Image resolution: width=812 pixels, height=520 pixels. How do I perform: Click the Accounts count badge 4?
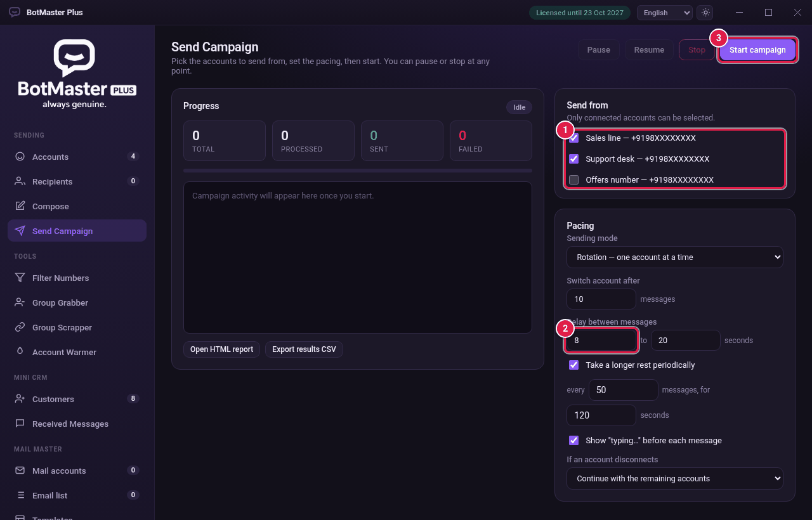(x=133, y=156)
